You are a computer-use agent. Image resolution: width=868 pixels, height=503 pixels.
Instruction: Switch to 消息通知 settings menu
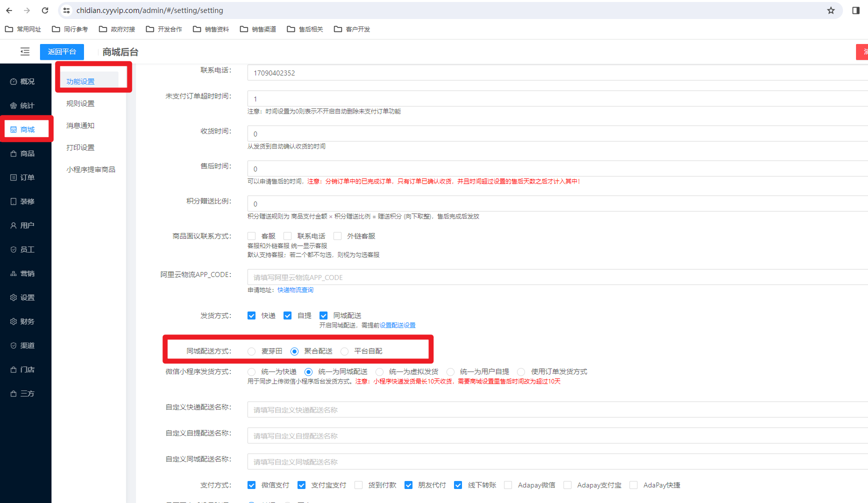pyautogui.click(x=80, y=125)
